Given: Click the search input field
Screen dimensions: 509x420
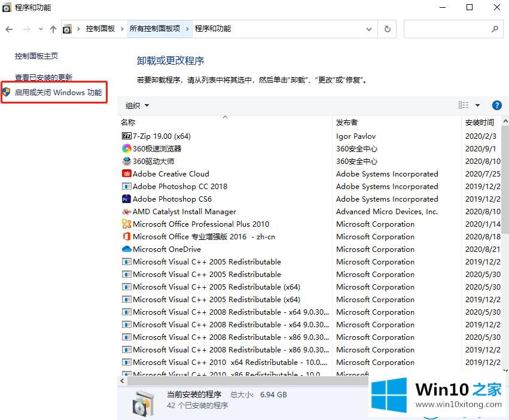Looking at the screenshot, I should pos(453,29).
